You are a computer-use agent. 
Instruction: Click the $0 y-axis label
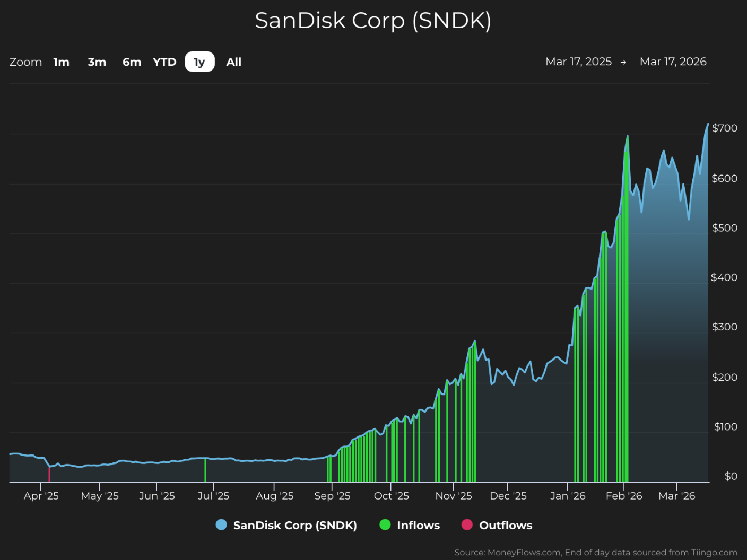731,476
